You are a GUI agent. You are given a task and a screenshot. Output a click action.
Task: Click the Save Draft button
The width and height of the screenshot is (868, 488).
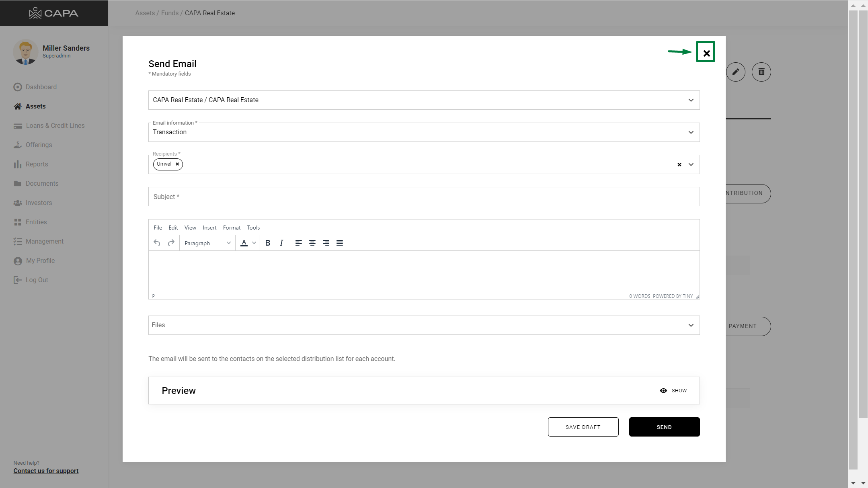583,427
